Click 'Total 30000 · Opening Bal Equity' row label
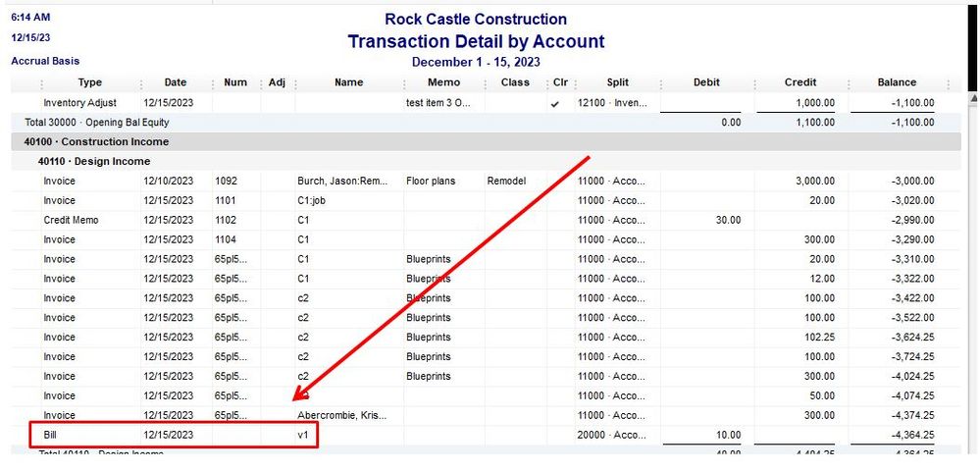980x472 pixels. click(x=96, y=123)
